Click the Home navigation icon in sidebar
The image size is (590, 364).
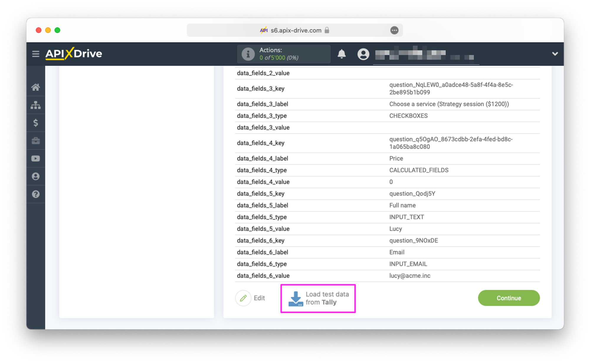click(x=35, y=87)
